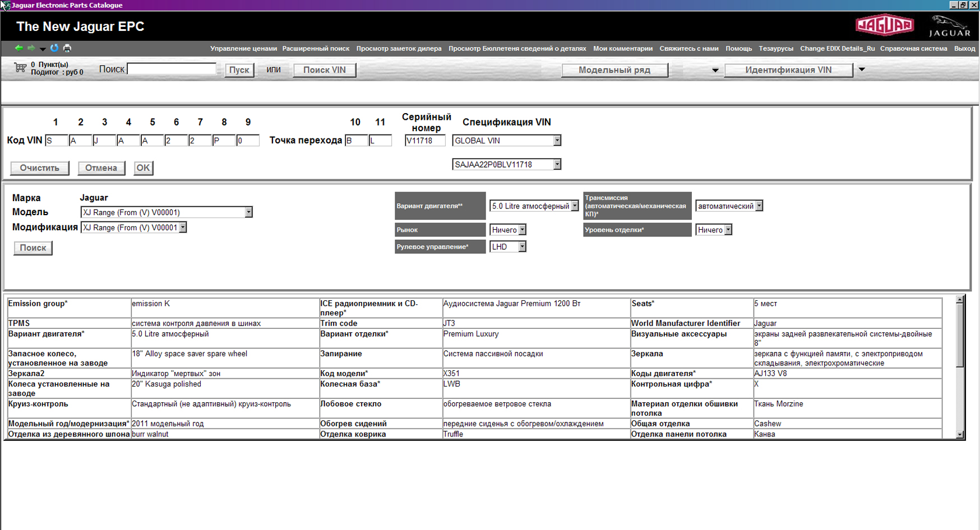Expand the Рулевое управление LHD dropdown
This screenshot has height=530, width=980.
[522, 247]
